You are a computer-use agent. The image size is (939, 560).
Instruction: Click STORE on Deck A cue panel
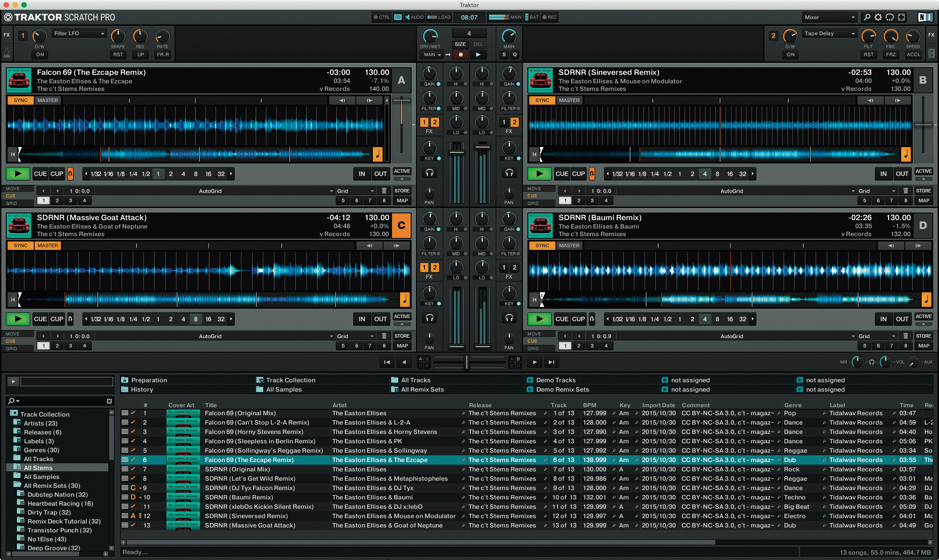[402, 191]
